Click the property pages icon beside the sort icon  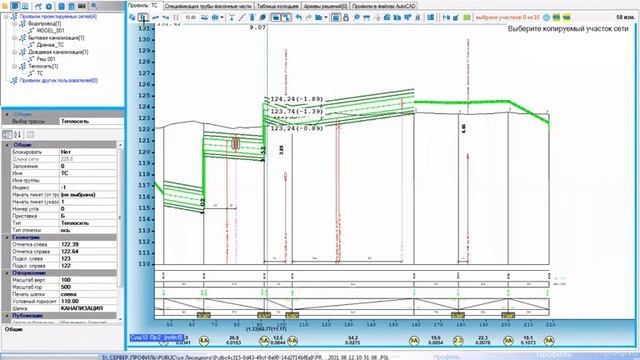coord(30,134)
